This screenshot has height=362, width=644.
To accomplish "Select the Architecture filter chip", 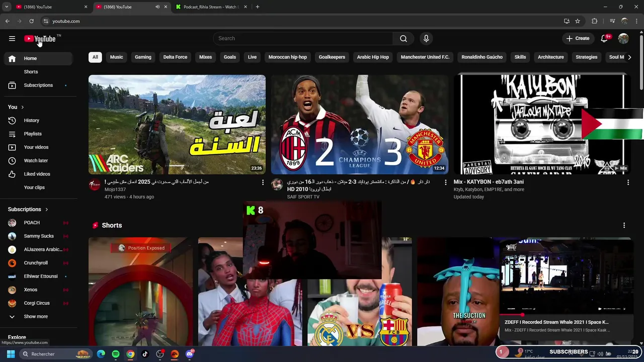I will [551, 57].
